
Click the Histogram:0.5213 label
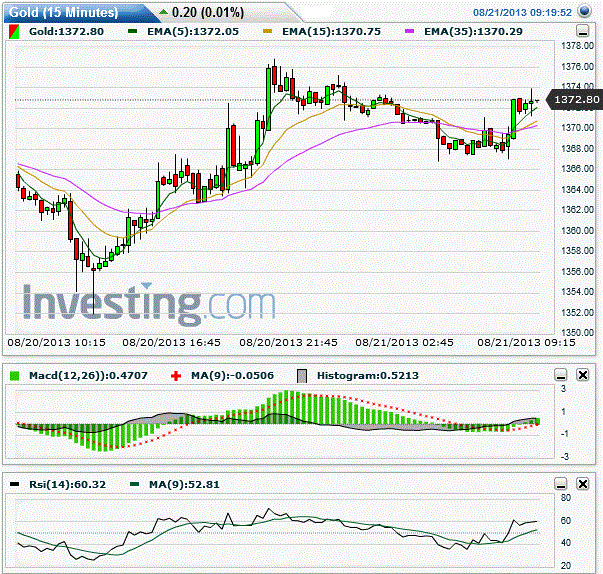click(368, 376)
